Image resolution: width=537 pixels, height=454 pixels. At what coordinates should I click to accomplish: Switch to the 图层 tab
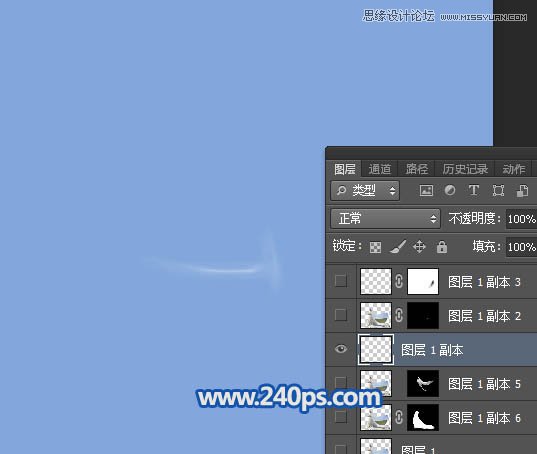point(345,169)
